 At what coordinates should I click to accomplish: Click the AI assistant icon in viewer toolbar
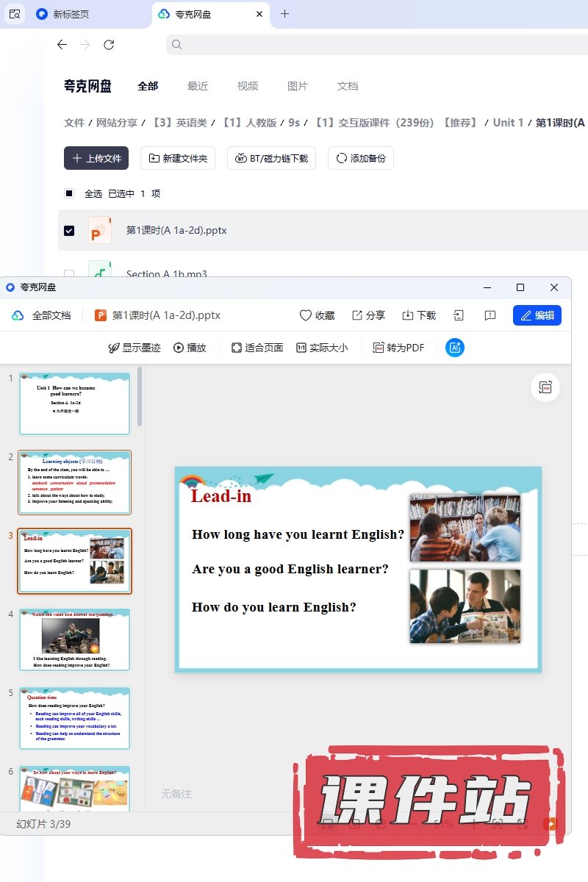pyautogui.click(x=455, y=348)
